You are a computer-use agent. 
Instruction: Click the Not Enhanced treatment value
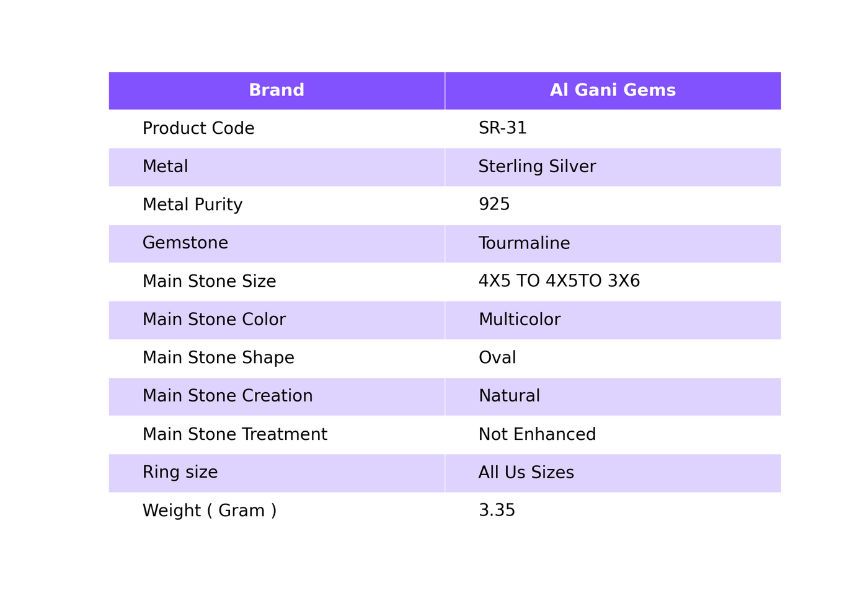537,434
